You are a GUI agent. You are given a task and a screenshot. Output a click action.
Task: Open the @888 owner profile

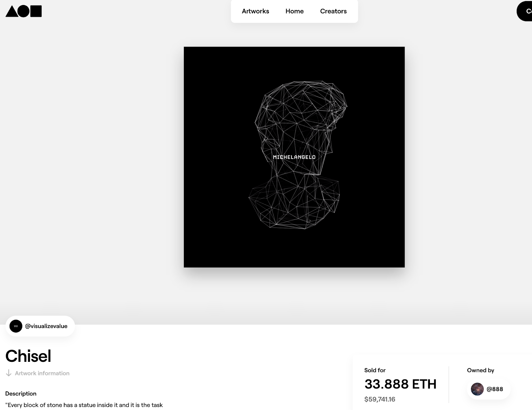[489, 389]
